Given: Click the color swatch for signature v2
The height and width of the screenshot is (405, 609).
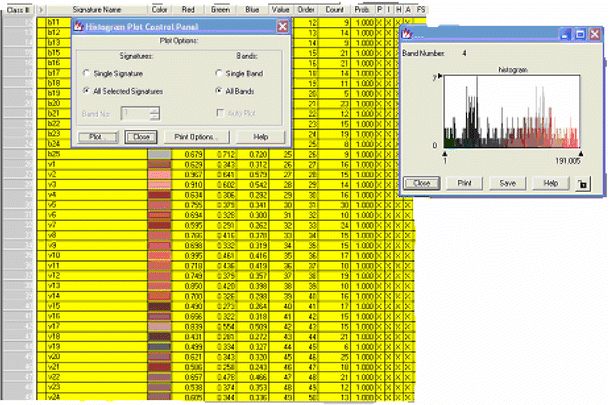Looking at the screenshot, I should coord(157,174).
